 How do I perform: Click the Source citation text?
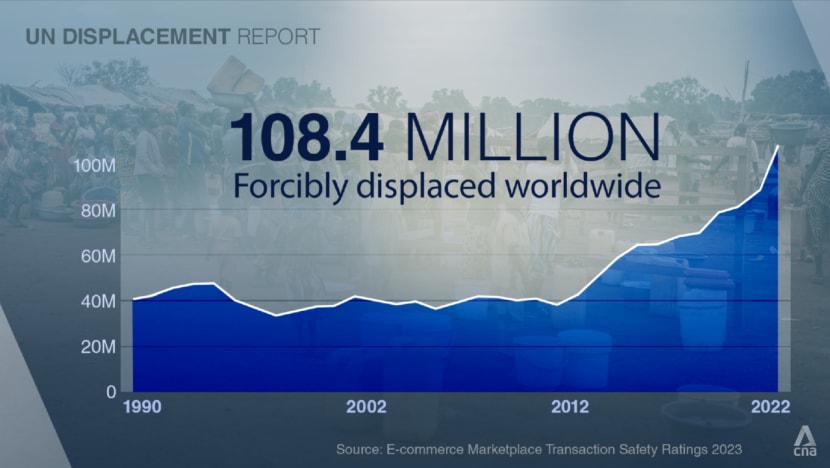click(539, 450)
